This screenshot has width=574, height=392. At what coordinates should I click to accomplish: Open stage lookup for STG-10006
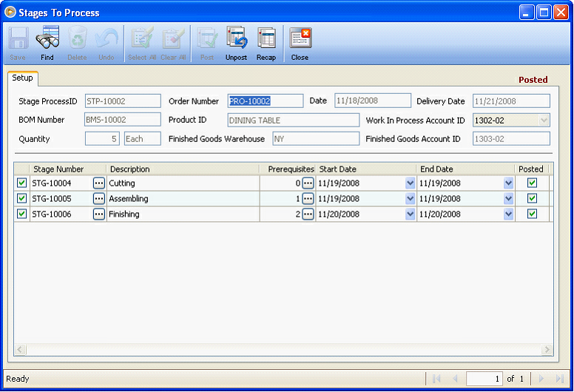pos(99,214)
